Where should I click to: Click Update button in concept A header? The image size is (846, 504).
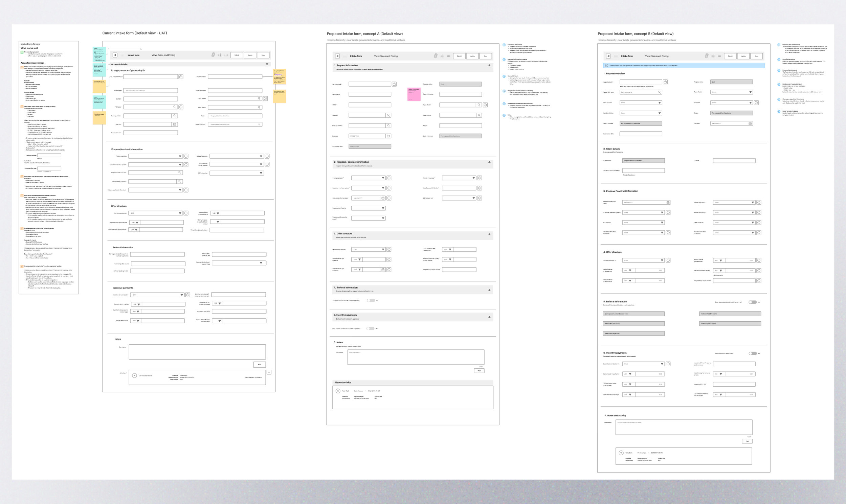pos(472,56)
